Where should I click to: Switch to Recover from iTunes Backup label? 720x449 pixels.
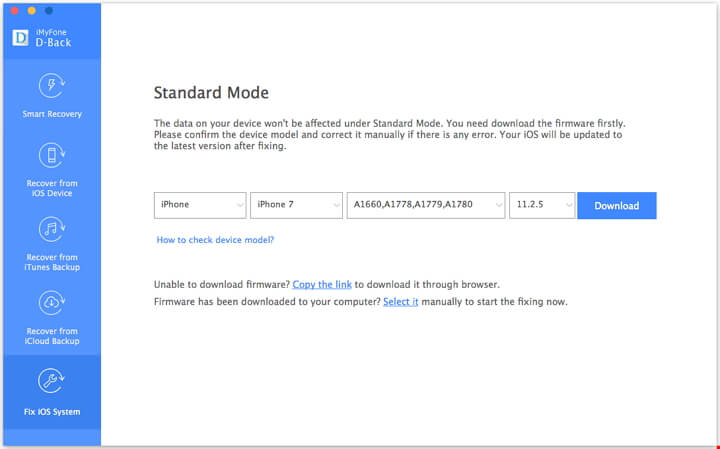pyautogui.click(x=52, y=262)
